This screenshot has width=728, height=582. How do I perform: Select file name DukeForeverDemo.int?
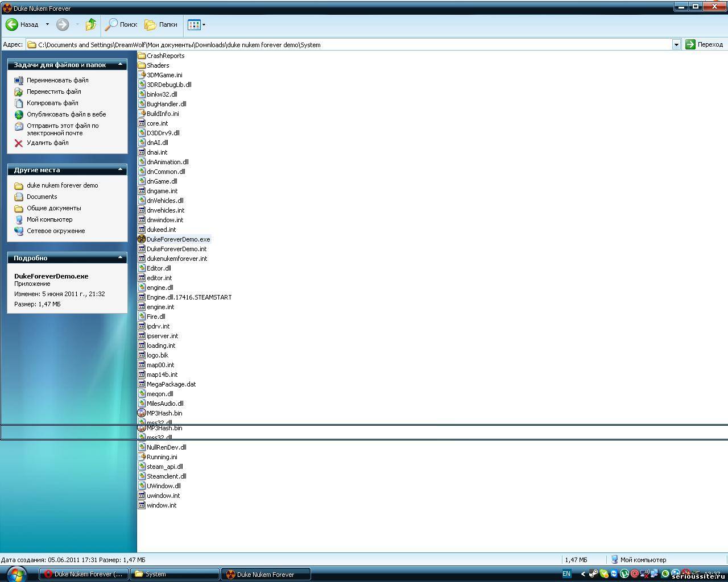177,249
